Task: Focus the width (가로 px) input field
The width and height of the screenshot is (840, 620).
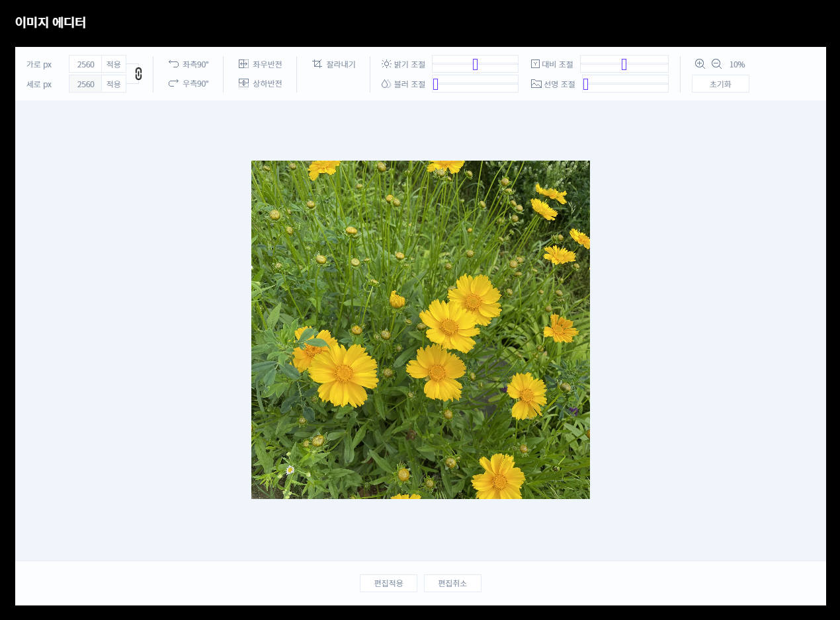Action: point(85,64)
